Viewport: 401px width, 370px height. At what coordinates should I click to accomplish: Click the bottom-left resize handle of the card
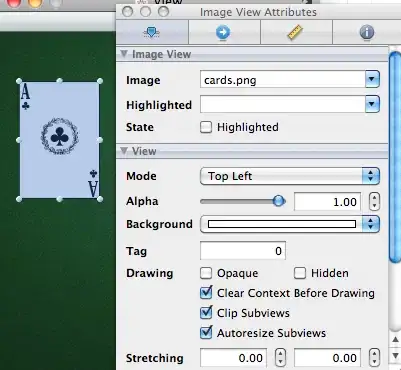coord(19,199)
